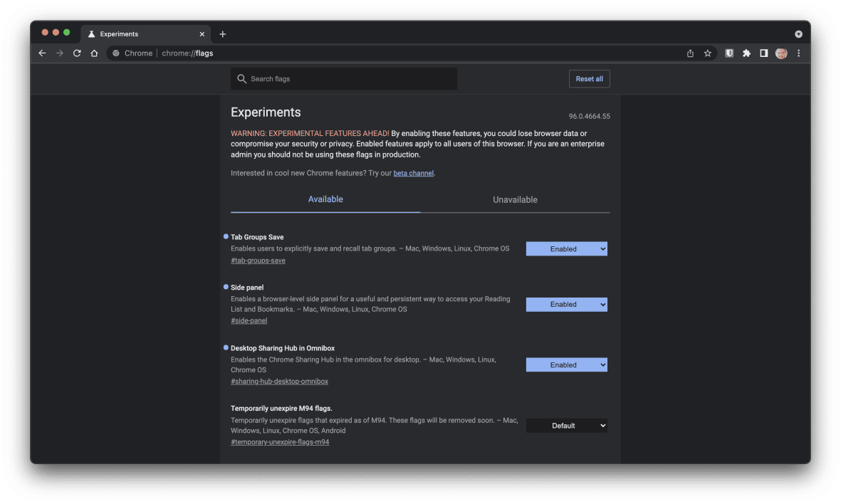The image size is (841, 504).
Task: Click the Experiments page heading
Action: click(x=266, y=112)
